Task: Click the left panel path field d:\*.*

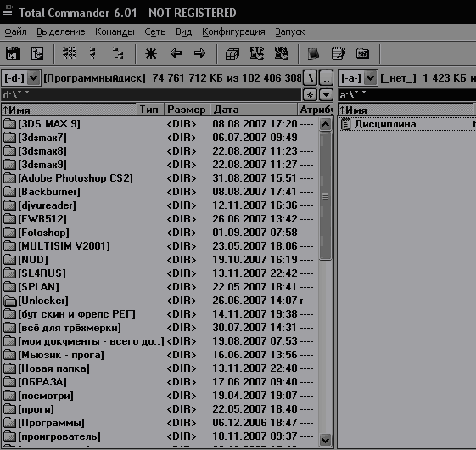Action: point(151,95)
